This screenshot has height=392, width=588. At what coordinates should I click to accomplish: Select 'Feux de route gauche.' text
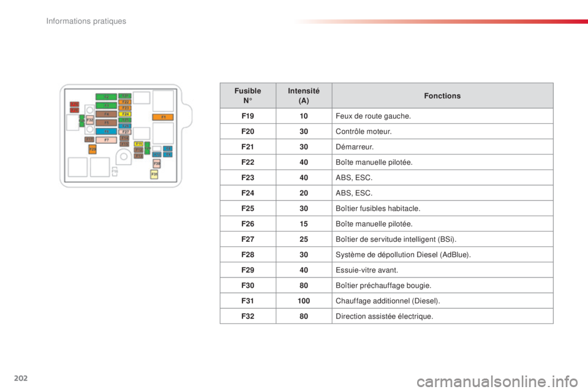tap(373, 116)
